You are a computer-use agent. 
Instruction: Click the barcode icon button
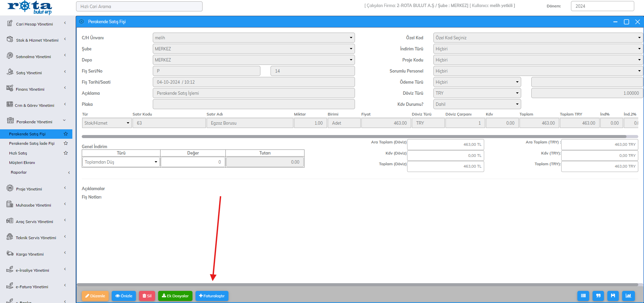tap(583, 296)
